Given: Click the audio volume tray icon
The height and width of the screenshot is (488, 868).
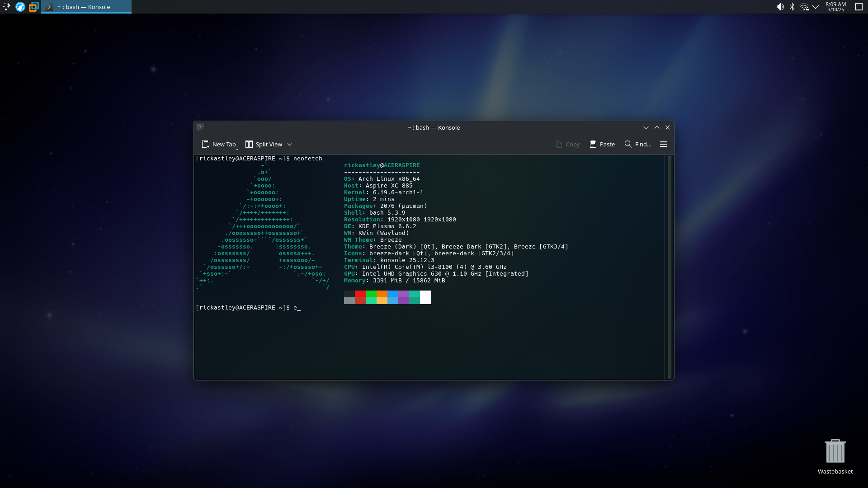Looking at the screenshot, I should [780, 7].
